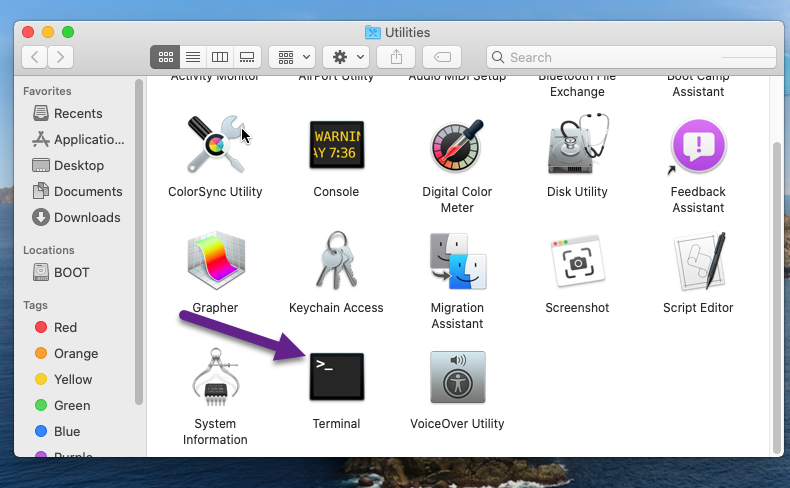Screen dimensions: 790x488
Task: Select the Migration Assistant icon
Action: (457, 261)
